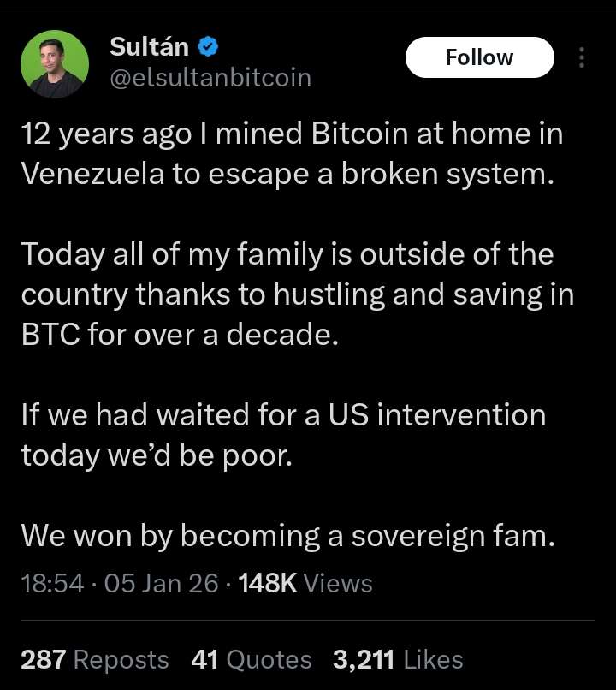Open the three-dot more options menu
The width and height of the screenshot is (616, 690).
[582, 57]
